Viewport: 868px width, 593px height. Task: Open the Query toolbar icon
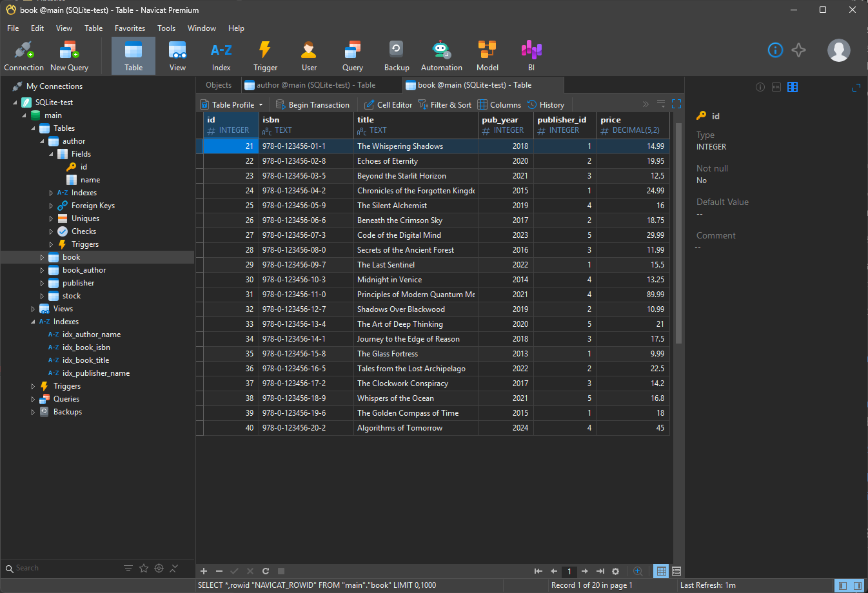353,56
